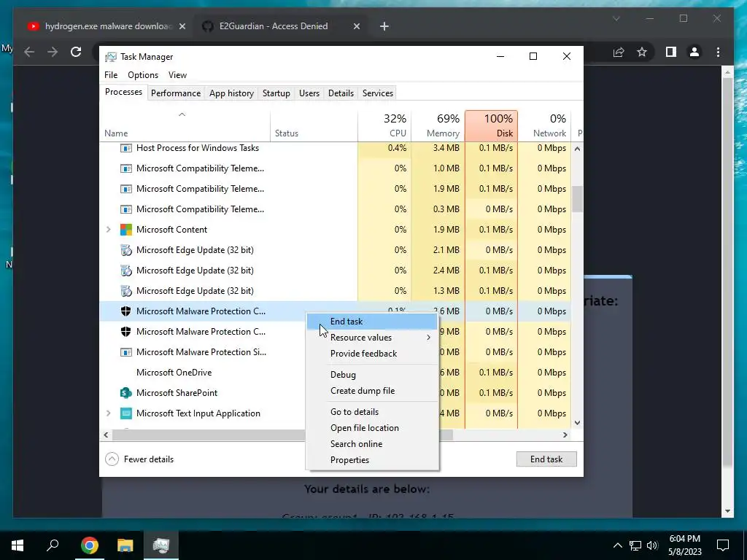This screenshot has height=560, width=747.
Task: Open the Windows Start menu
Action: (x=18, y=545)
